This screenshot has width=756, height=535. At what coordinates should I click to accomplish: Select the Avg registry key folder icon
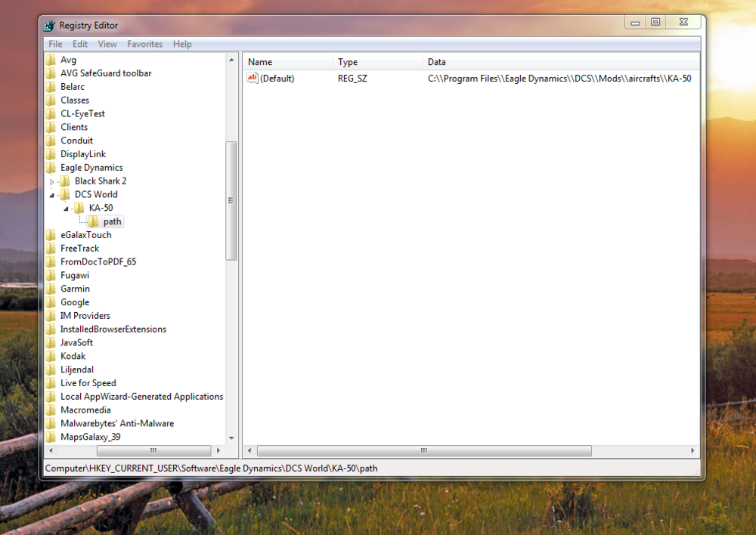[x=50, y=59]
